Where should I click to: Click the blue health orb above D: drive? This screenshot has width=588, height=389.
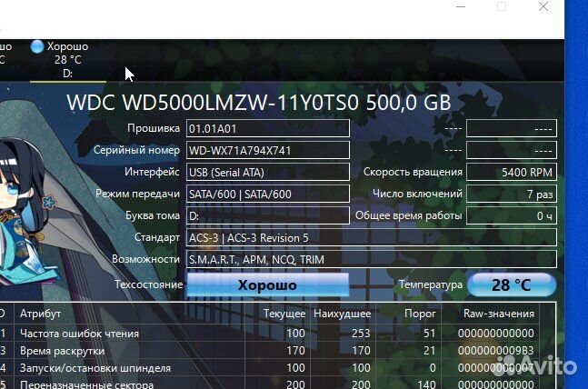[37, 47]
